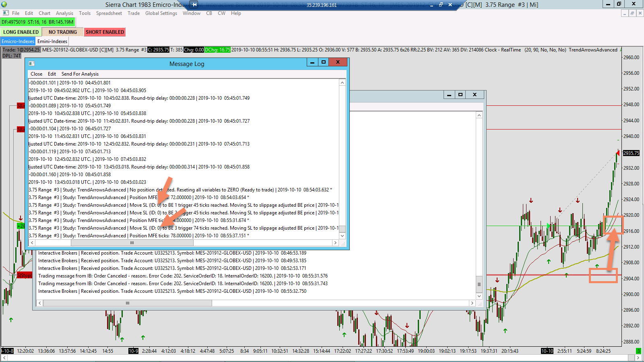Restore the inner chart window

coord(632,13)
